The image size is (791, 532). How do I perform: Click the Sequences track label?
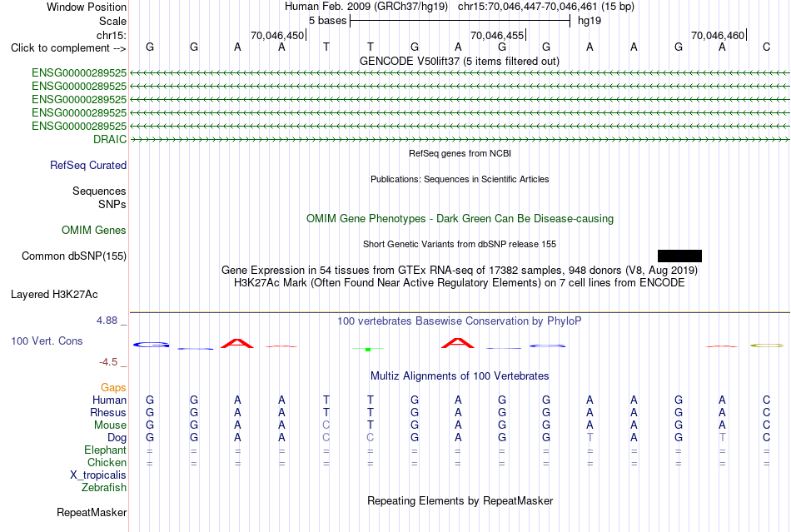click(x=99, y=191)
